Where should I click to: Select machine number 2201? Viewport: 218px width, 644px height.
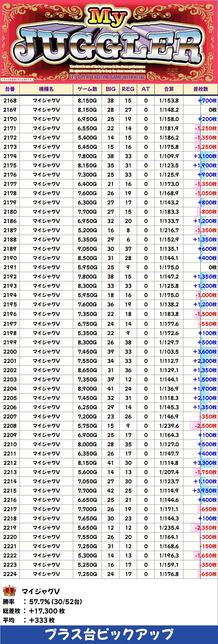coord(10,361)
